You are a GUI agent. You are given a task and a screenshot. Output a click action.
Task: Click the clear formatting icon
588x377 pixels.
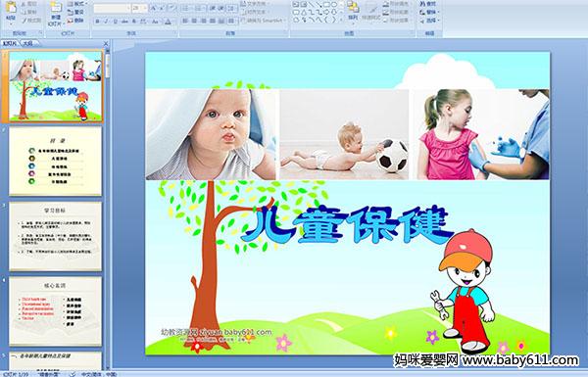pos(171,8)
